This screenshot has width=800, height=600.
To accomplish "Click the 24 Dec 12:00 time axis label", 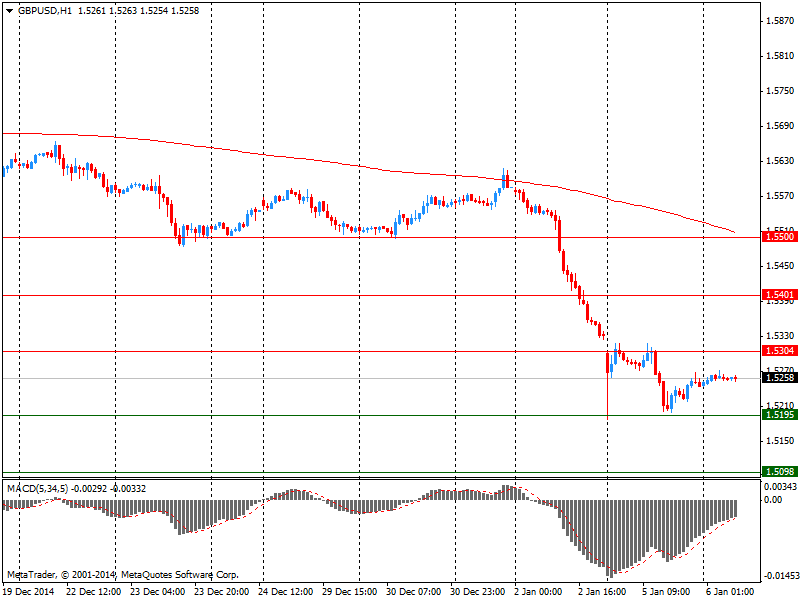I will pos(286,592).
